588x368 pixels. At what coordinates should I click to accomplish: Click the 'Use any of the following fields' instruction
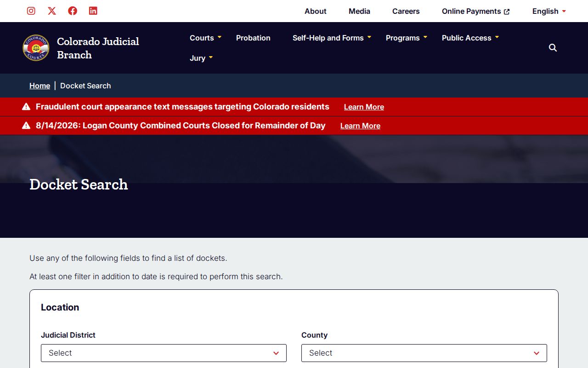[128, 258]
